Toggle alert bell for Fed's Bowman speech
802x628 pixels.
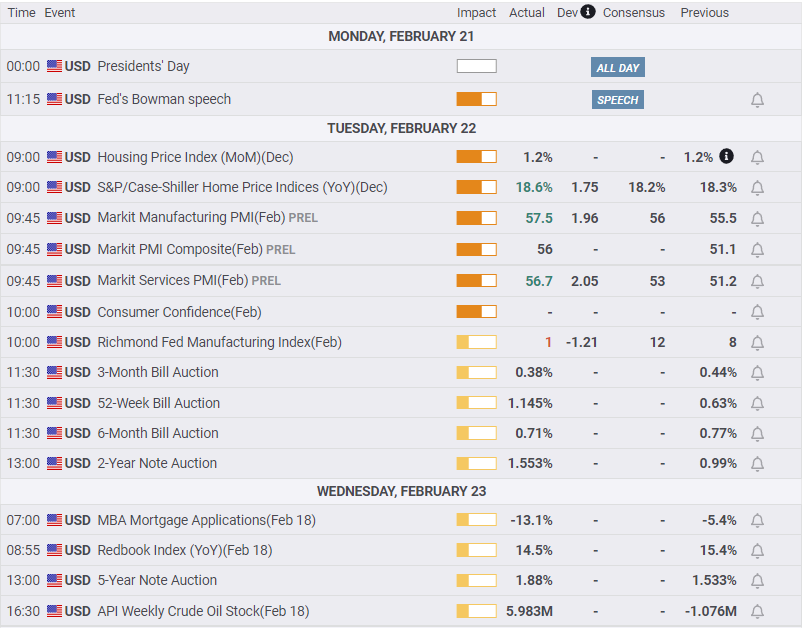coord(757,100)
